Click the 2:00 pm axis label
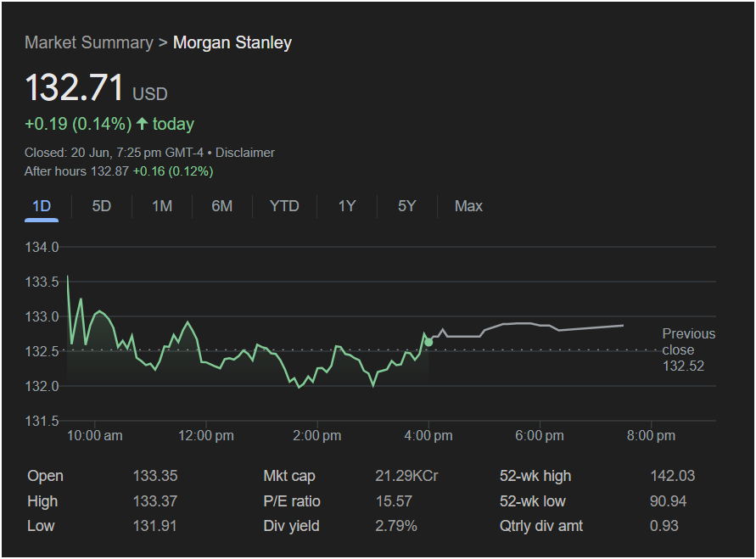Viewport: 756px width, 559px height. (x=316, y=436)
